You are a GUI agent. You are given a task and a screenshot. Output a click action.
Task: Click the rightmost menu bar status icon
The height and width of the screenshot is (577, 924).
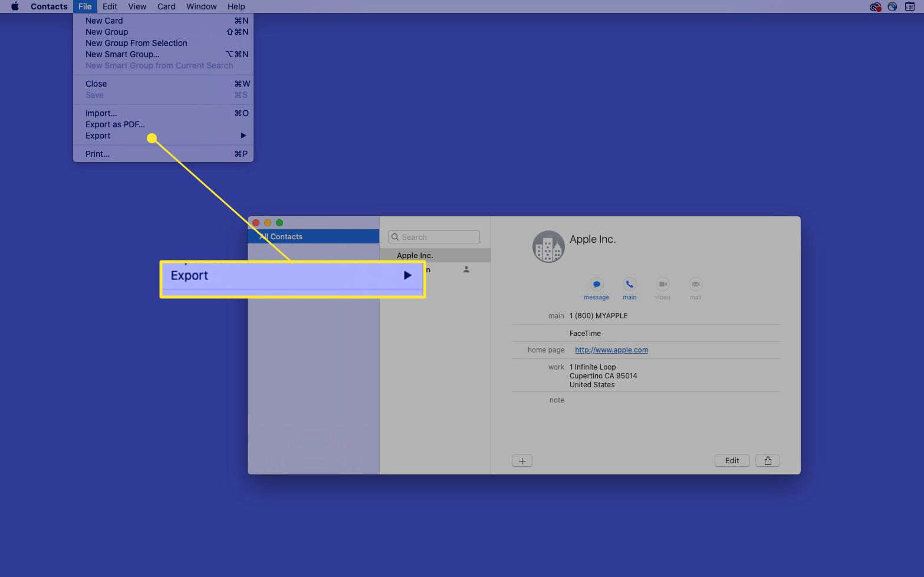tap(910, 6)
